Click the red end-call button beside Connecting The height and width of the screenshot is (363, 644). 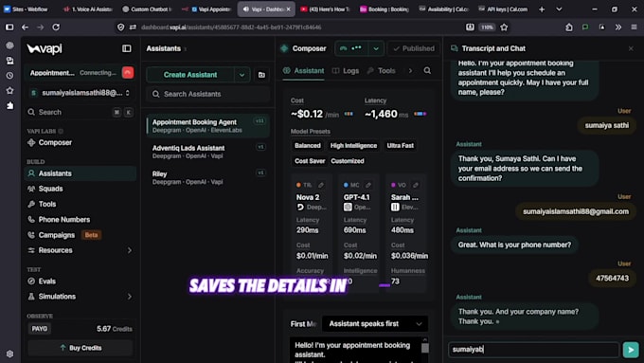click(128, 73)
